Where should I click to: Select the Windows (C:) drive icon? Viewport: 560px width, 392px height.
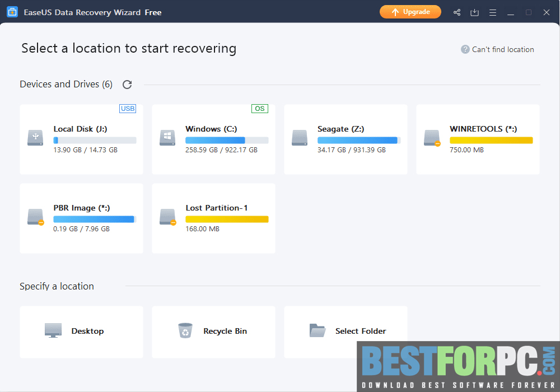click(167, 138)
